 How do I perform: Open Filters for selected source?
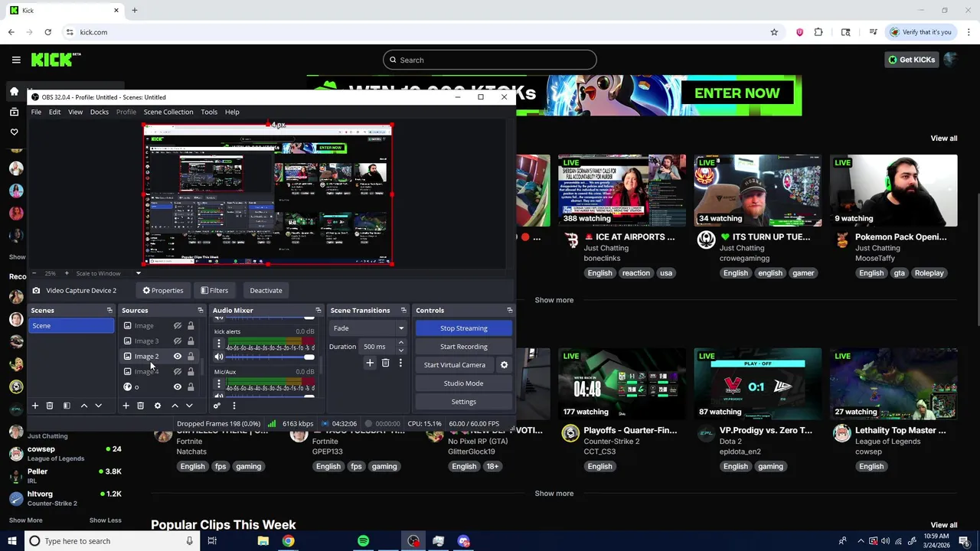214,291
